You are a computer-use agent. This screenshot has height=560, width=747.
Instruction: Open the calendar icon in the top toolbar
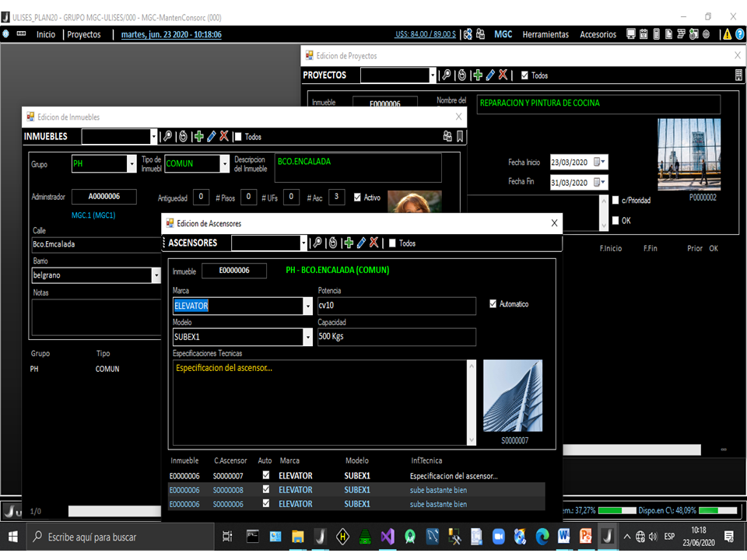642,34
